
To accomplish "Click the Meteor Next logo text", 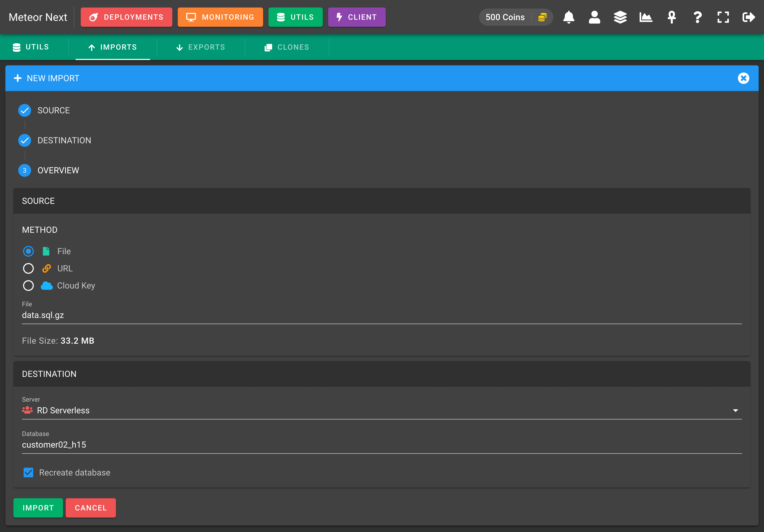I will (x=38, y=17).
